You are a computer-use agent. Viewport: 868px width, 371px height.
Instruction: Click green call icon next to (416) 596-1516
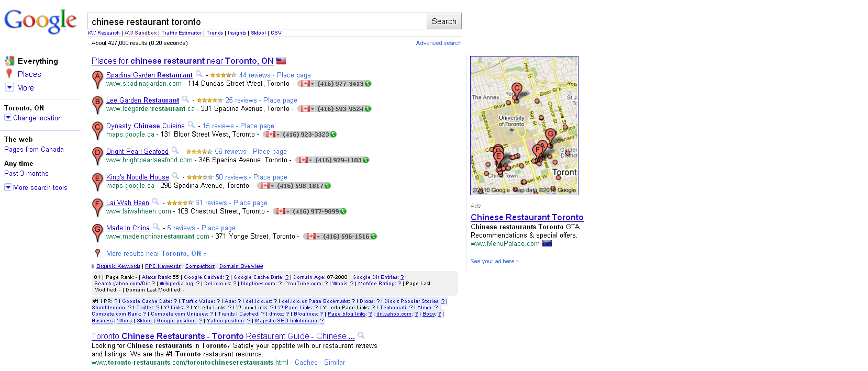click(374, 237)
